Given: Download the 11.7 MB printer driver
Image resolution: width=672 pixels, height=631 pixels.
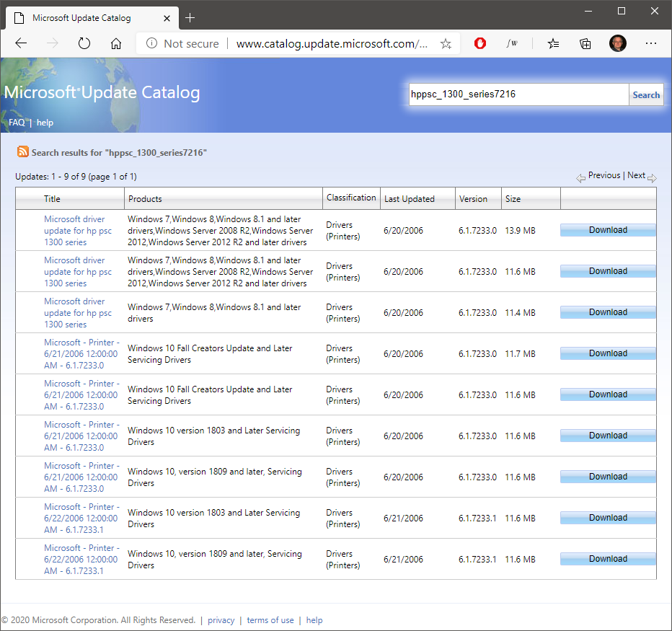Looking at the screenshot, I should click(x=608, y=353).
